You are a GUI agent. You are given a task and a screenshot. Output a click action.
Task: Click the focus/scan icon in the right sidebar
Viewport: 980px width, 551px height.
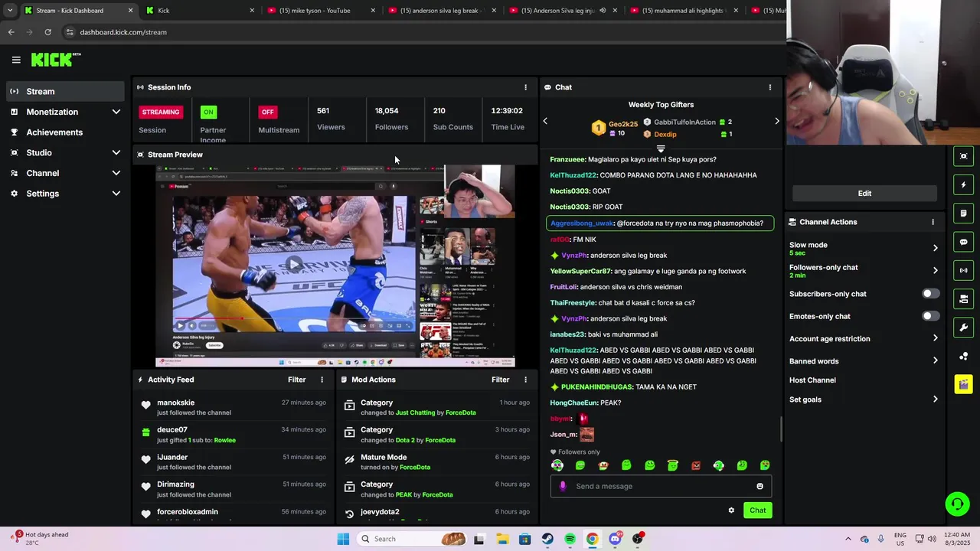click(x=964, y=156)
